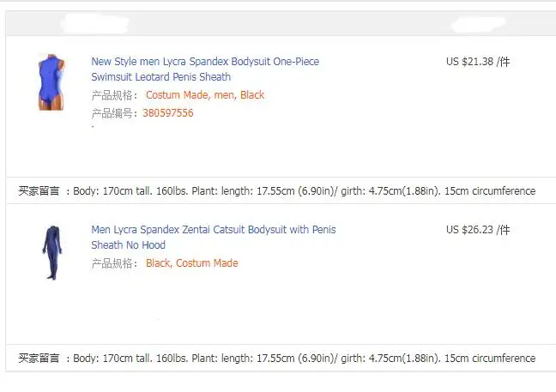
Task: Click the blank header bar above the orders
Action: 278,19
